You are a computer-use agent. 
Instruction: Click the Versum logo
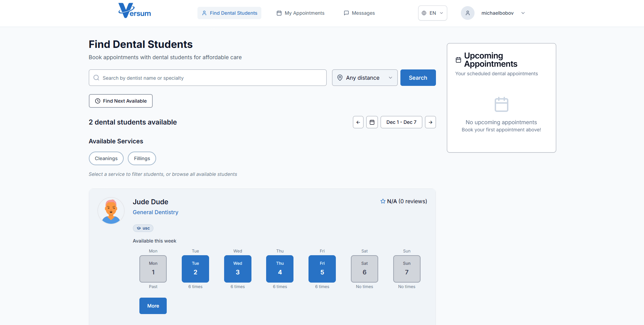coord(135,11)
